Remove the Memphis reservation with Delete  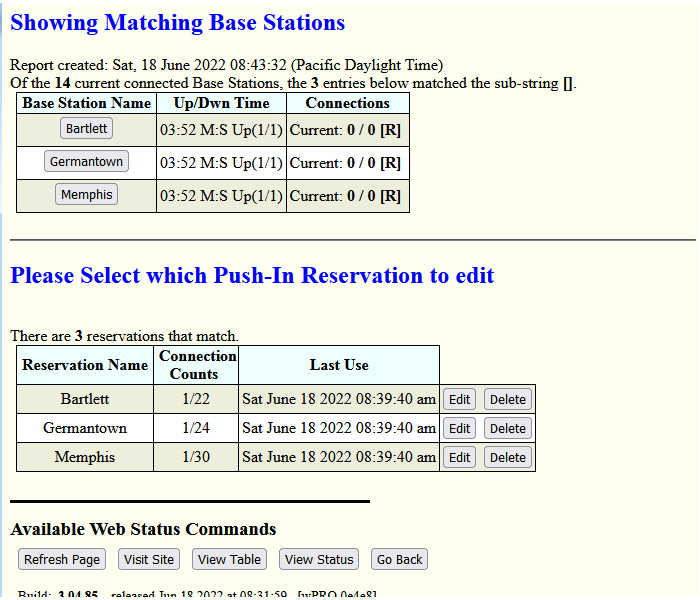(x=507, y=458)
